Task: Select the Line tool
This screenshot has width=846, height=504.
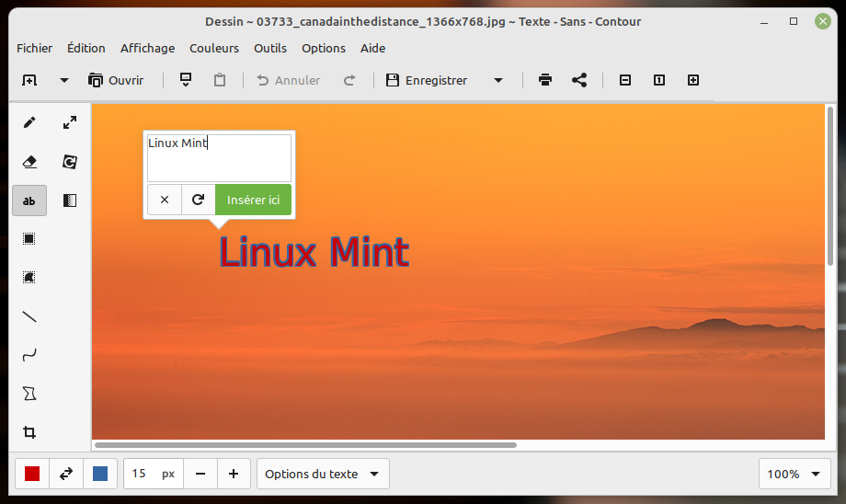Action: [x=29, y=316]
